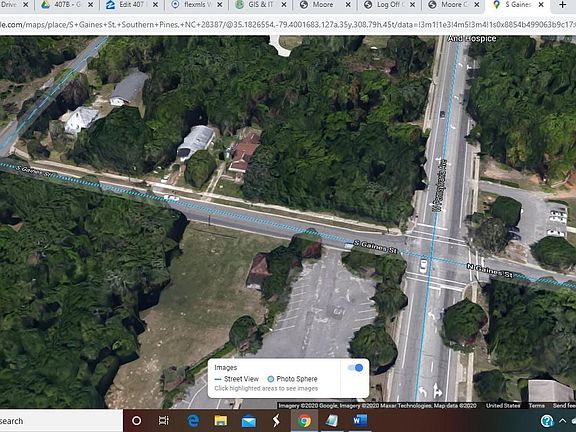This screenshot has height=432, width=576.
Task: Click 'Click highlighted areas to see images' text
Action: tap(266, 388)
